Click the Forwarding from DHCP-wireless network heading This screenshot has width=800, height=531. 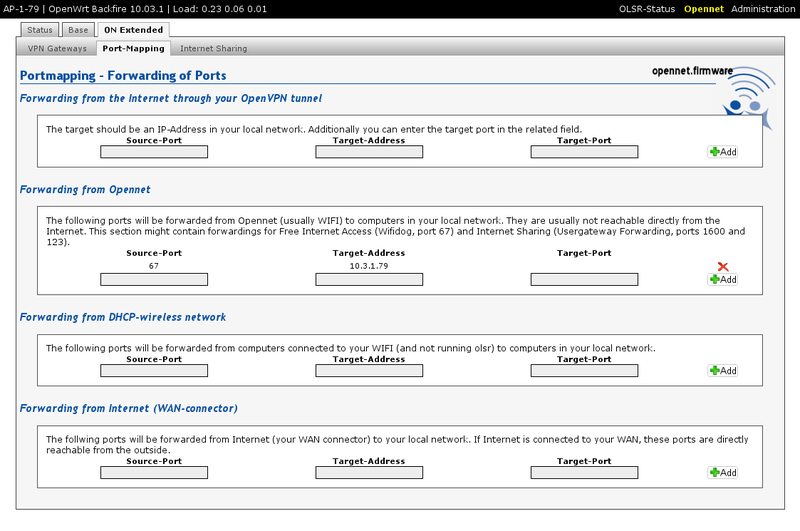click(x=122, y=317)
